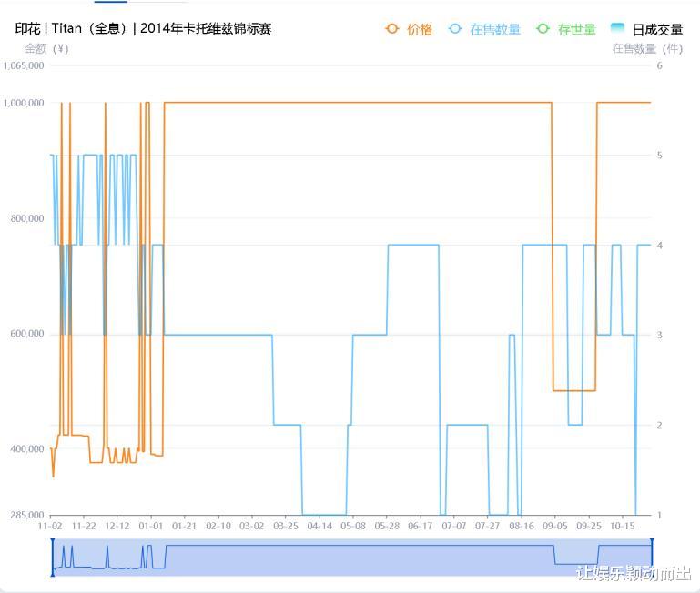Click the right axis value 1
This screenshot has height=593, width=700.
[659, 515]
